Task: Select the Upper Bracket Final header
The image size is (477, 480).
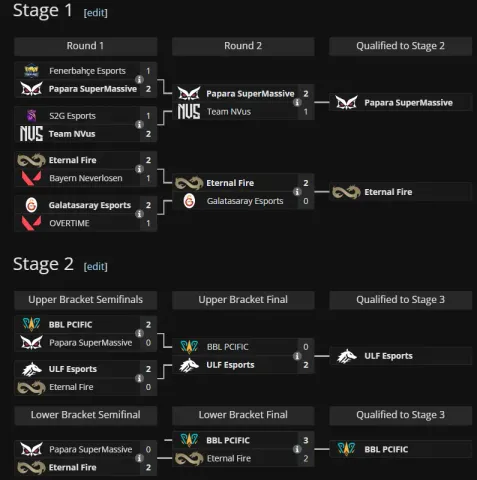Action: tap(243, 300)
